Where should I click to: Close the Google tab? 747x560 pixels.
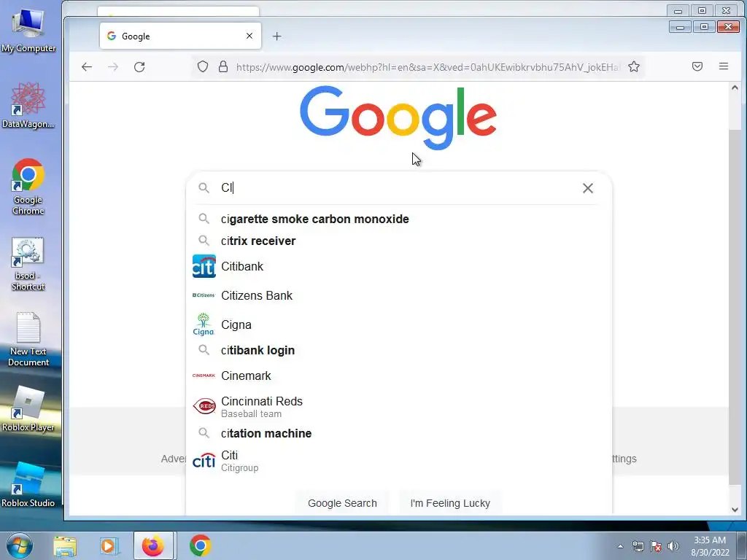[249, 36]
